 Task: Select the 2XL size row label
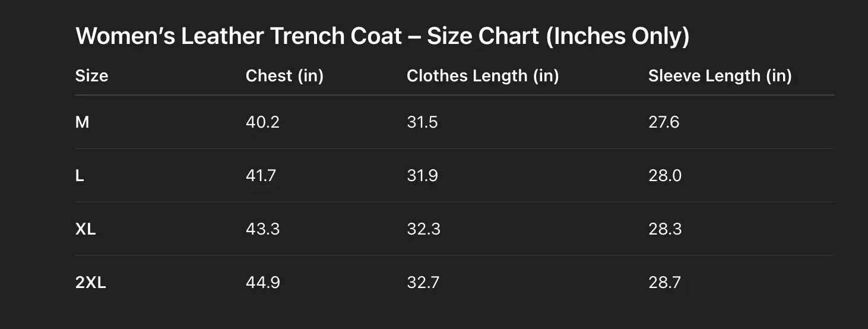point(90,283)
